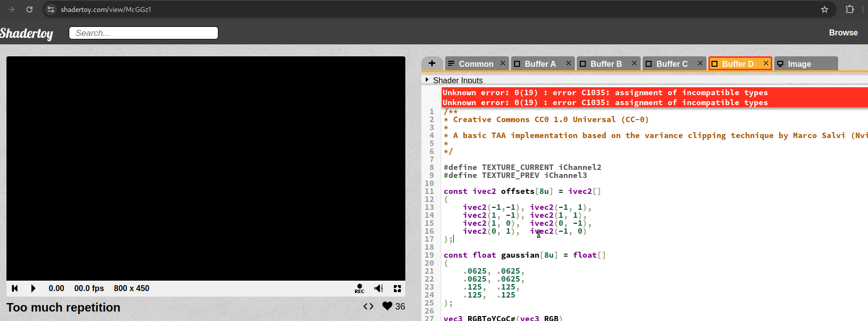Viewport: 868px width, 321px height.
Task: Open the embed code icon
Action: click(x=368, y=306)
